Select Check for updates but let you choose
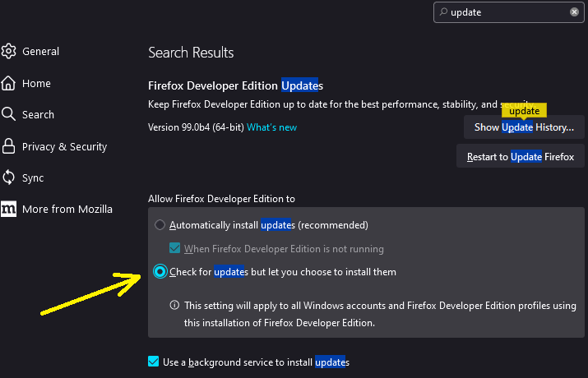The height and width of the screenshot is (378, 588). pos(160,272)
